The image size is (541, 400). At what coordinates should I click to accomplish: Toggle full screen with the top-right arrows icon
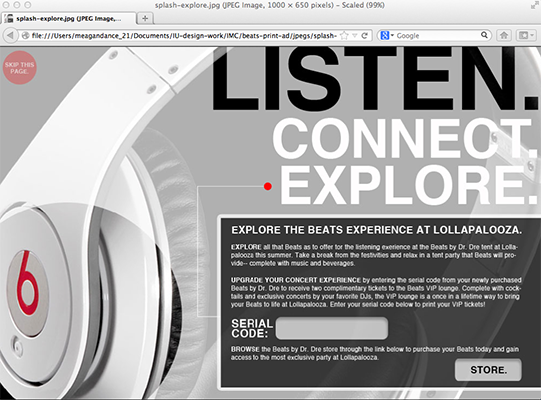pyautogui.click(x=534, y=5)
